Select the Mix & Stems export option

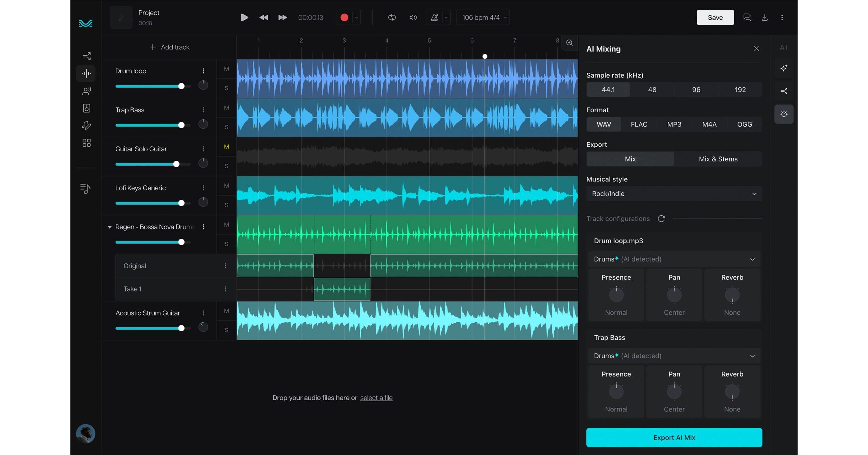click(x=718, y=159)
